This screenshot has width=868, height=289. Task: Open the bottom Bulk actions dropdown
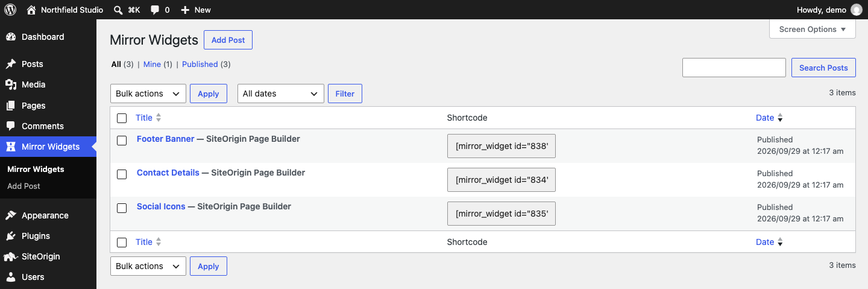(x=148, y=266)
